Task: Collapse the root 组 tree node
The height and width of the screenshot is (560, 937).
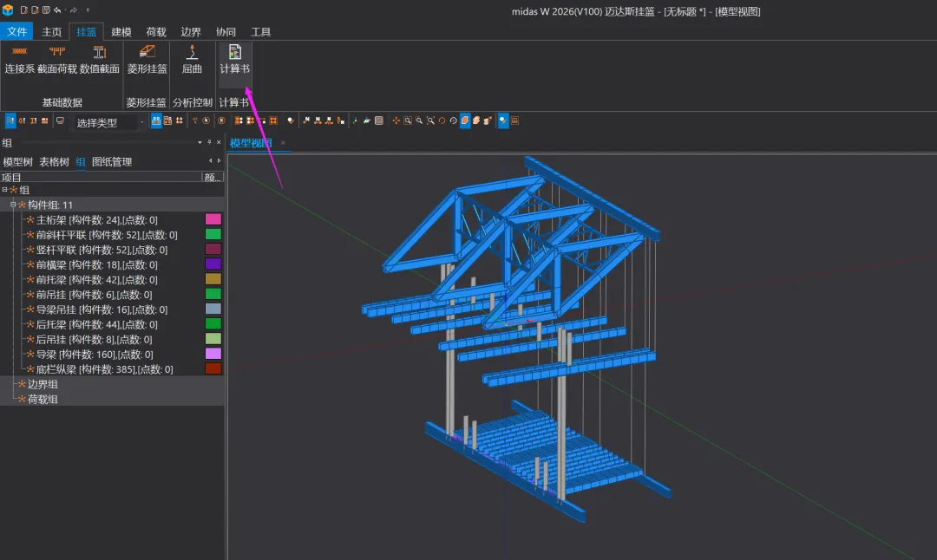Action: [5, 190]
